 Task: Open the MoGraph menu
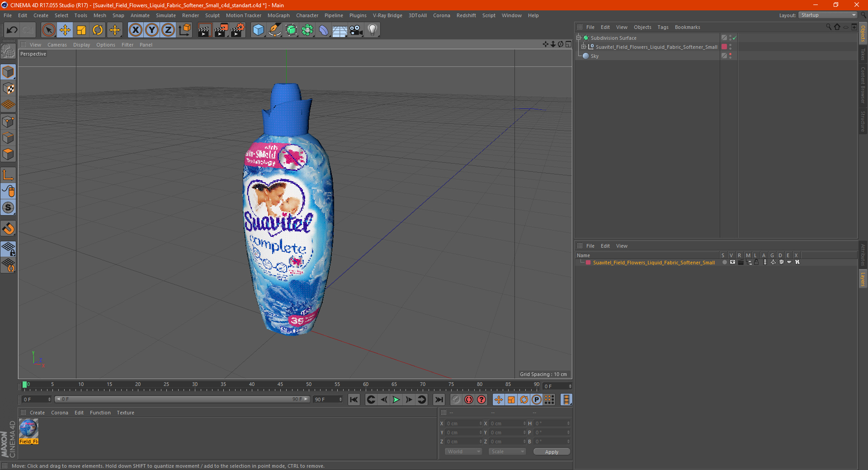(x=278, y=15)
